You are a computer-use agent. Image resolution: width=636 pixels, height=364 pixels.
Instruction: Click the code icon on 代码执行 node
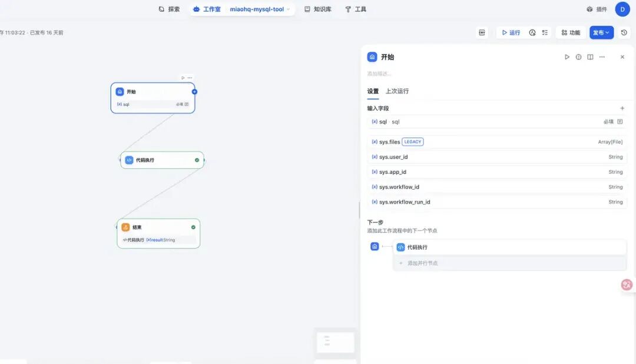pyautogui.click(x=129, y=160)
